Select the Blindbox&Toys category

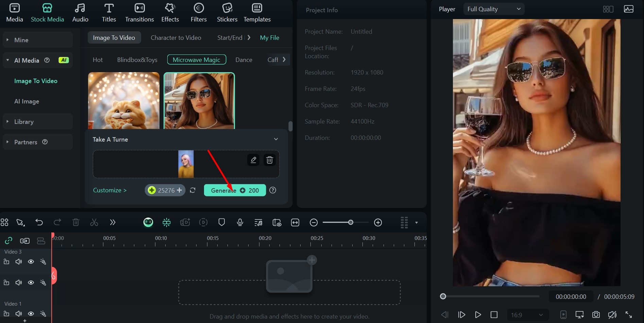point(137,60)
